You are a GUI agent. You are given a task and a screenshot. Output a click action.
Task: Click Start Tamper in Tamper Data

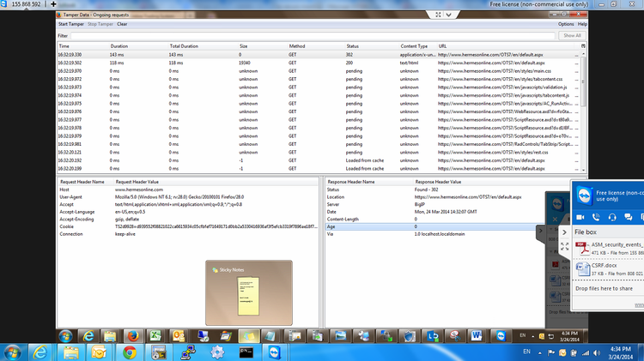[71, 24]
